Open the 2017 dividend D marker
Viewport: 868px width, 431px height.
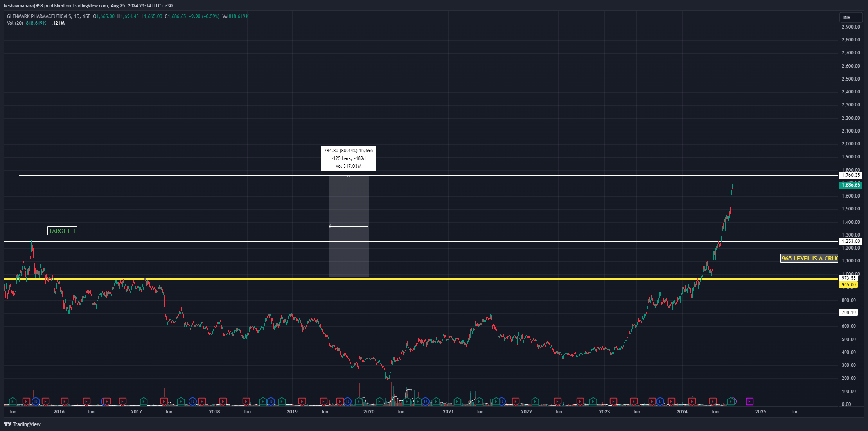coord(192,401)
